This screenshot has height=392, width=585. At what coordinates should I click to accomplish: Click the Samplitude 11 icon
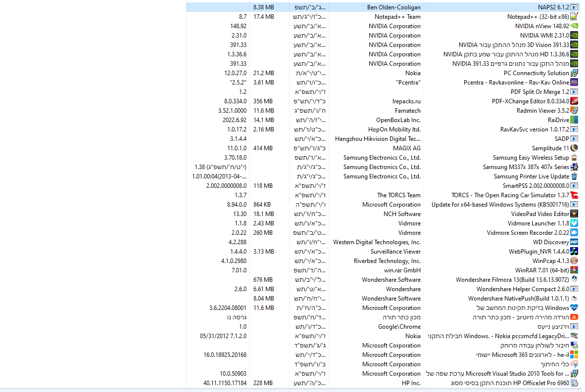tap(574, 148)
